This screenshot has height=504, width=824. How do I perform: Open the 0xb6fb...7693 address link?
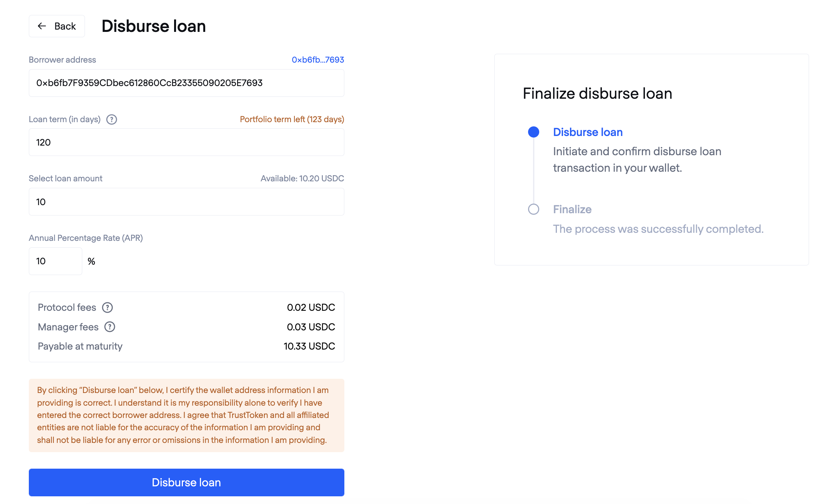[318, 60]
